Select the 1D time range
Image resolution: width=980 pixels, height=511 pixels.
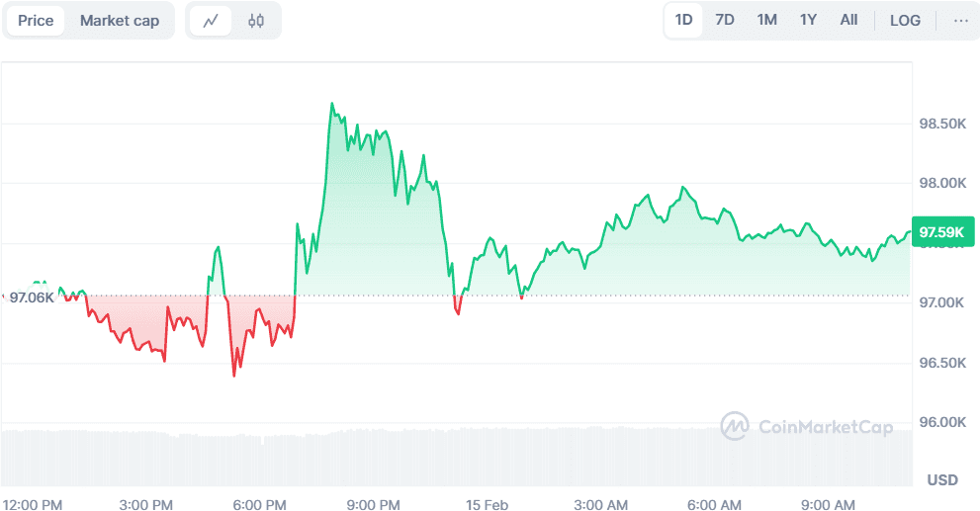[x=683, y=21]
